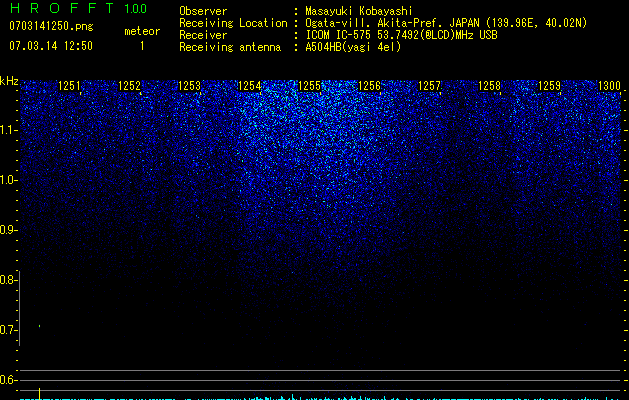The width and height of the screenshot is (629, 400).
Task: Click the 0.9 kHz axis label
Action: (8, 230)
